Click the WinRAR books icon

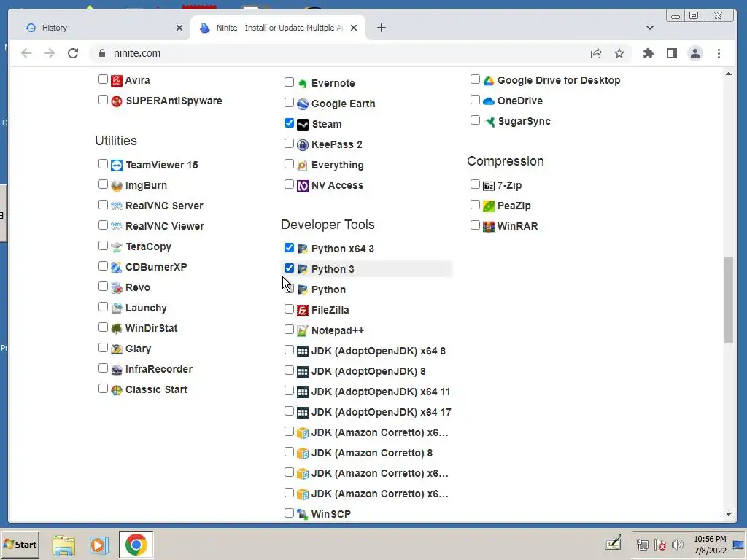(488, 227)
